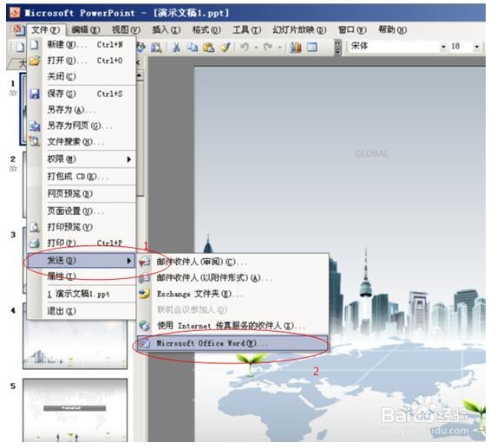Click the open 文件 menu title
Viewport: 497px width, 448px height.
[46, 30]
